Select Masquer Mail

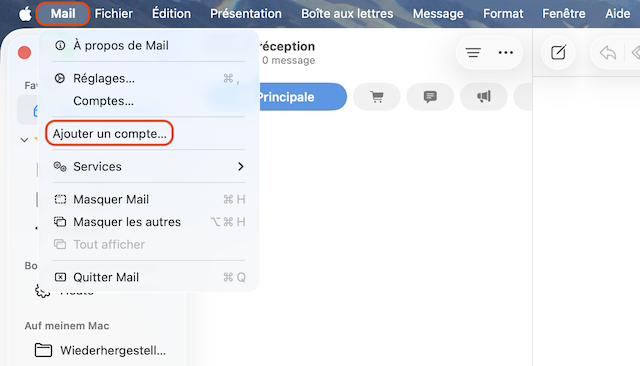pyautogui.click(x=149, y=200)
